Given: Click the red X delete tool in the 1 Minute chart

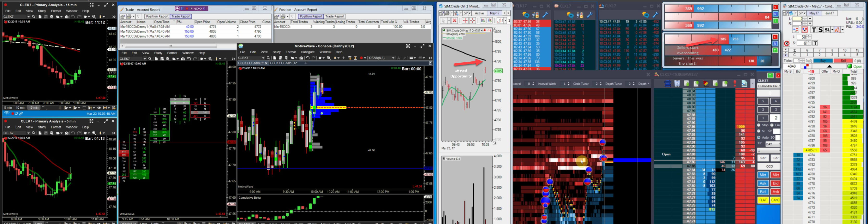Looking at the screenshot, I should pos(455,21).
